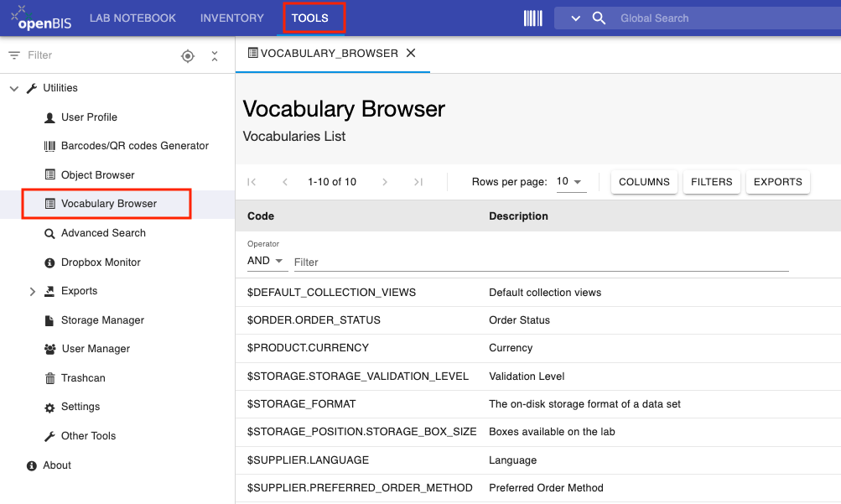Select Vocabulary Browser in sidebar

click(109, 204)
